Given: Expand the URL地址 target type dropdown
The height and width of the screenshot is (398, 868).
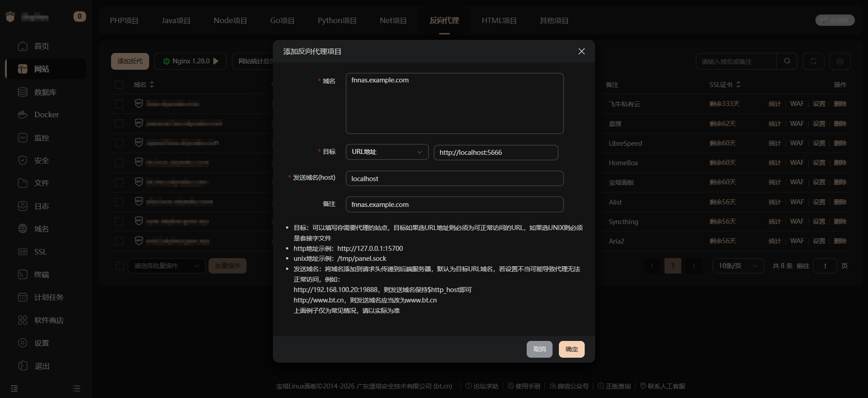Looking at the screenshot, I should [387, 152].
